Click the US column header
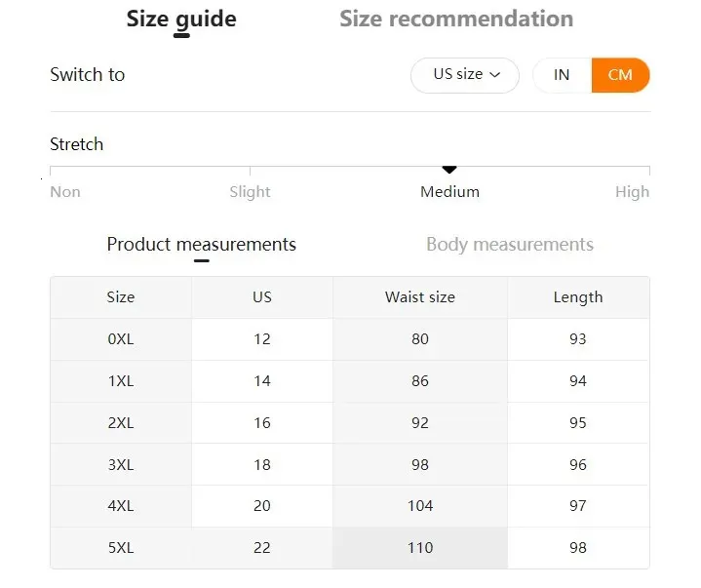Image resolution: width=701 pixels, height=588 pixels. [x=262, y=296]
